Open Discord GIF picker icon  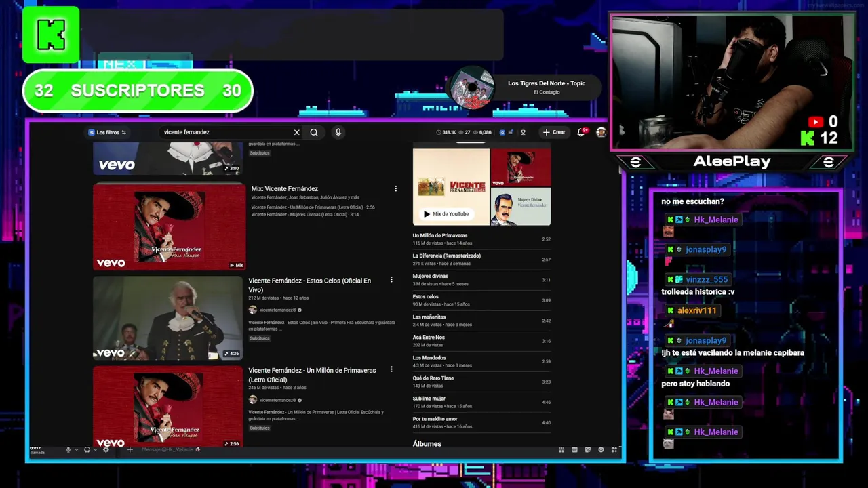click(x=574, y=450)
